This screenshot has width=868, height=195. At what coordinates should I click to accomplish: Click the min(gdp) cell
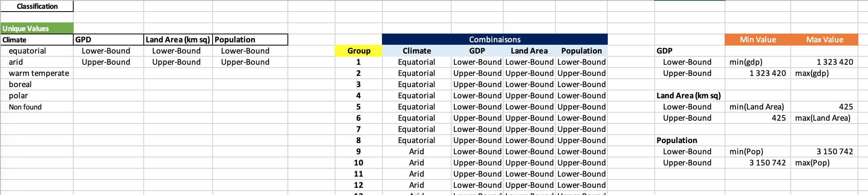746,62
